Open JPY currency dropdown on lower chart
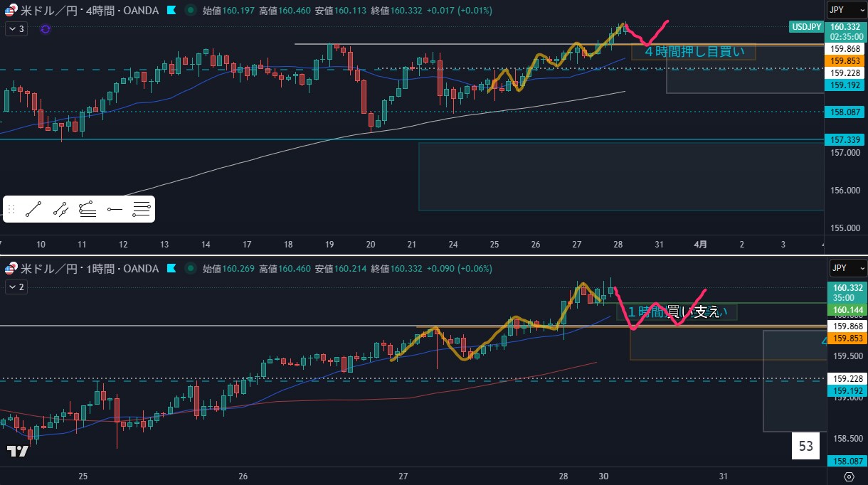This screenshot has width=868, height=485. pos(846,268)
